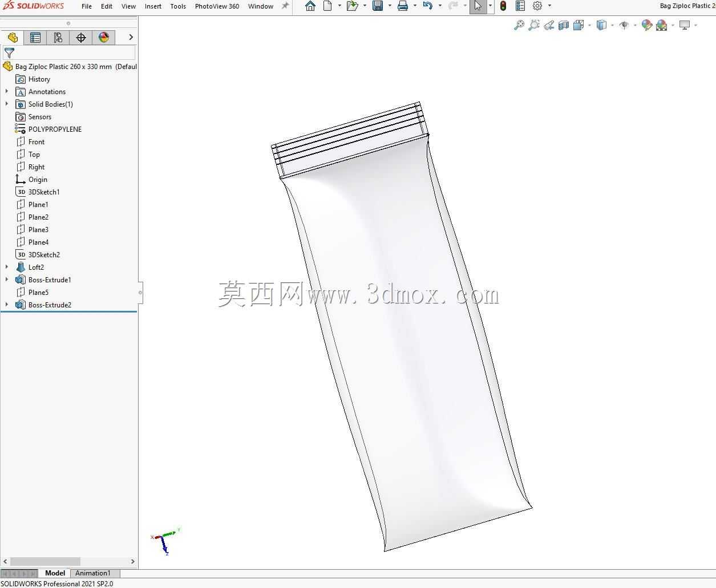The height and width of the screenshot is (588, 716).
Task: Open the View Orientation icon
Action: pos(579,25)
